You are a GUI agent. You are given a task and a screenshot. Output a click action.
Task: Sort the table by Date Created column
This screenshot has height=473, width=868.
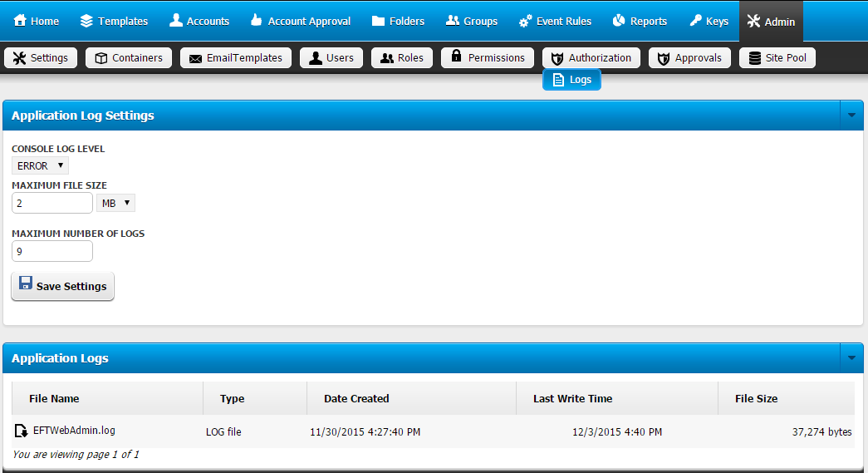click(x=356, y=399)
